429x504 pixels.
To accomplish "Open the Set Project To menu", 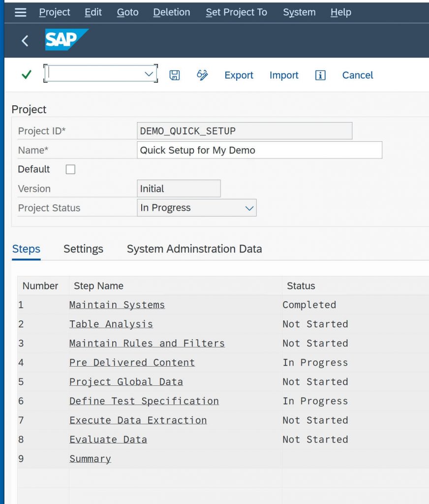I will pos(236,12).
